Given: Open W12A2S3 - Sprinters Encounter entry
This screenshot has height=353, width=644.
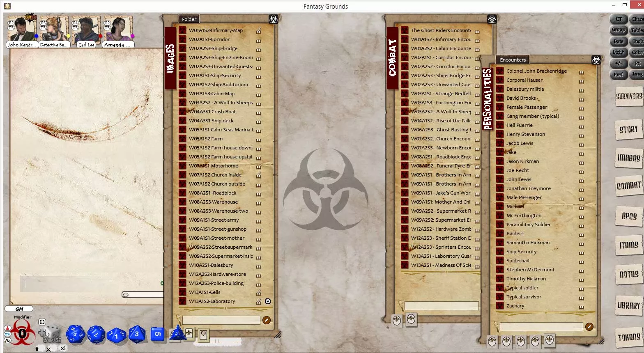Looking at the screenshot, I should click(441, 247).
